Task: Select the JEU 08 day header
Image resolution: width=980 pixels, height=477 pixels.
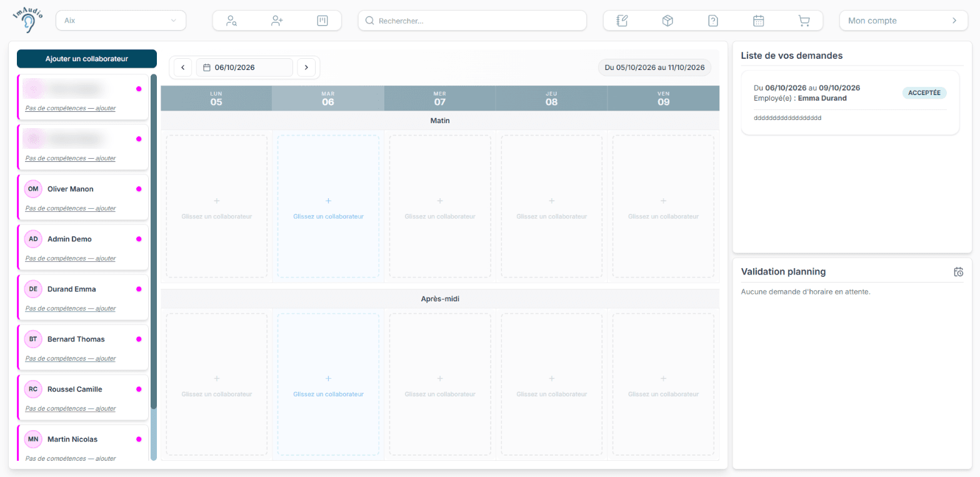Action: pos(551,98)
